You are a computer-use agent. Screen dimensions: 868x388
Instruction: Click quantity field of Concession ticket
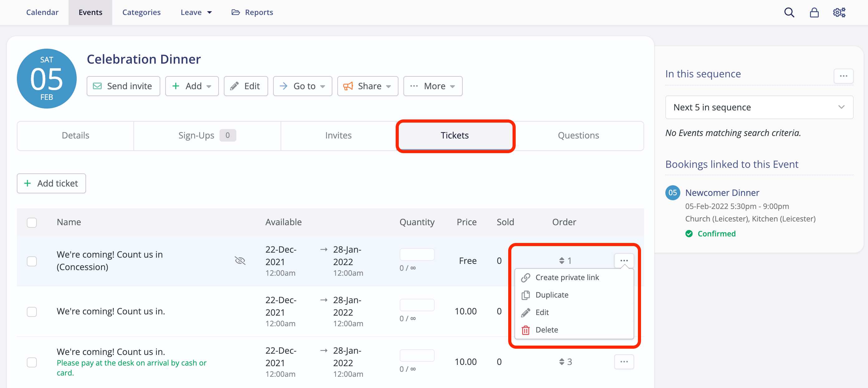coord(417,255)
